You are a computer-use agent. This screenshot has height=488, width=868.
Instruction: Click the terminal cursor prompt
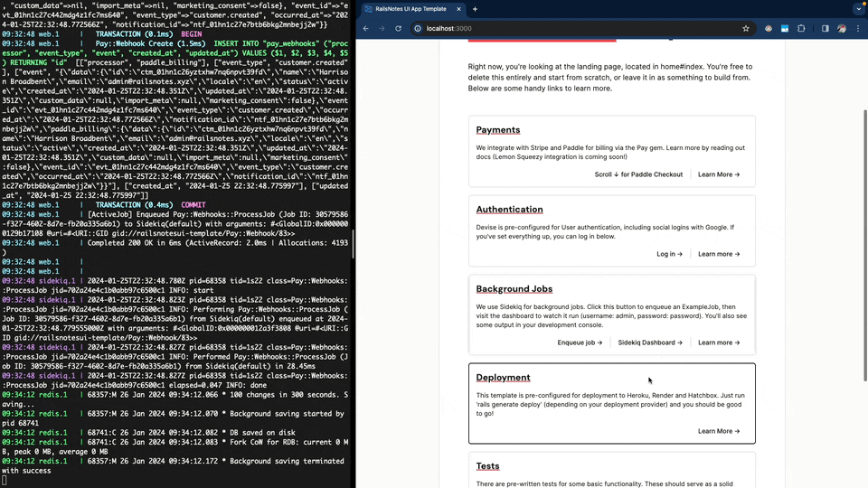(5, 480)
